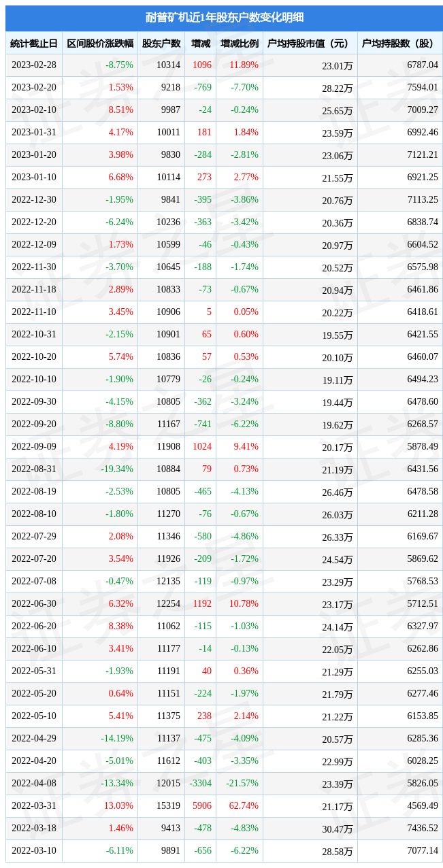Click the table title 耐普矿机近1年股东户数变化明细
This screenshot has height=868, width=443.
click(x=224, y=18)
